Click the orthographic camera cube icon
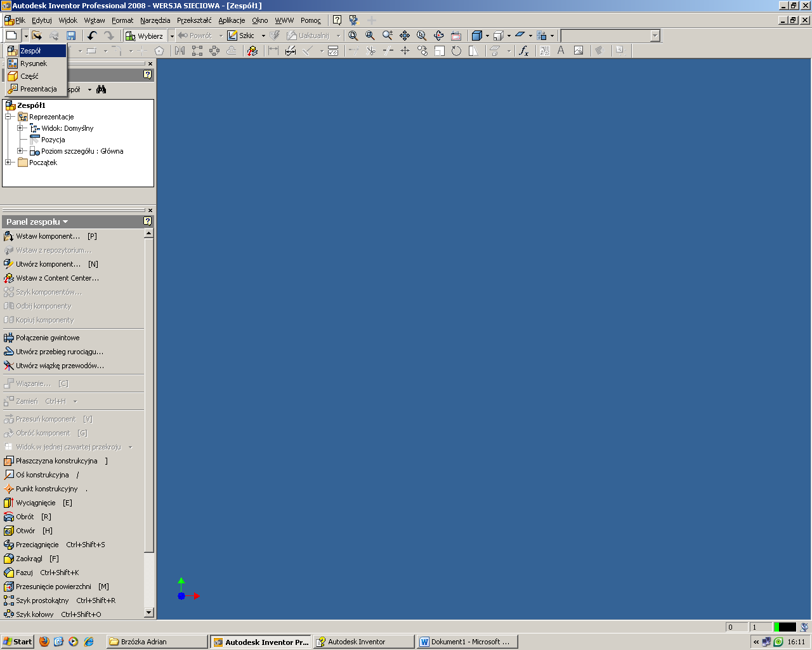This screenshot has width=812, height=650. coord(499,36)
